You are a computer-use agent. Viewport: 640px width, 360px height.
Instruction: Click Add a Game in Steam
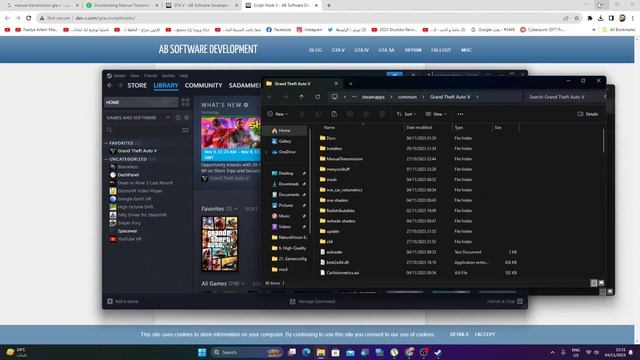coord(123,301)
